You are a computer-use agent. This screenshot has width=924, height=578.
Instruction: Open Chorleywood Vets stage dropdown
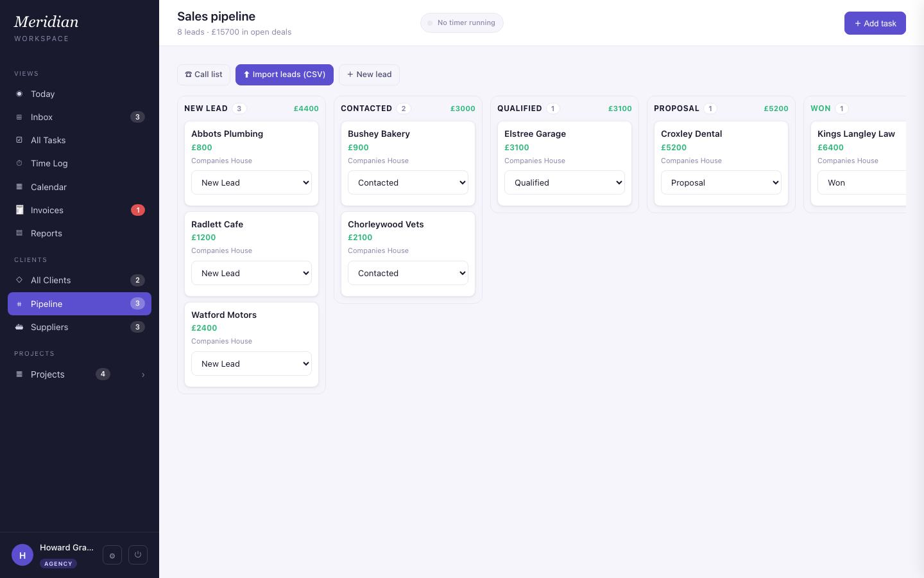(408, 273)
